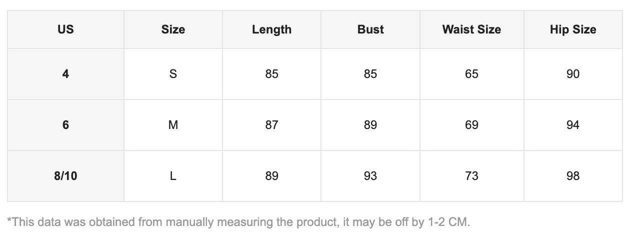Click the size M cell
The image size is (644, 238).
pos(173,125)
